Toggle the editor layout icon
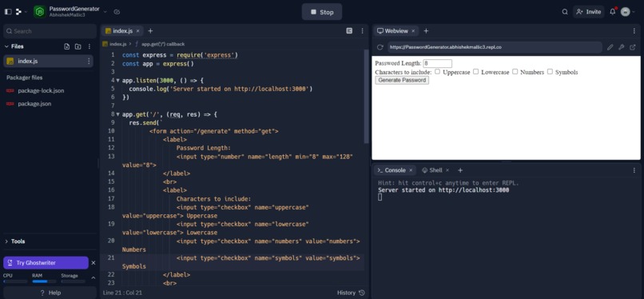Image resolution: width=644 pixels, height=299 pixels. click(x=349, y=31)
